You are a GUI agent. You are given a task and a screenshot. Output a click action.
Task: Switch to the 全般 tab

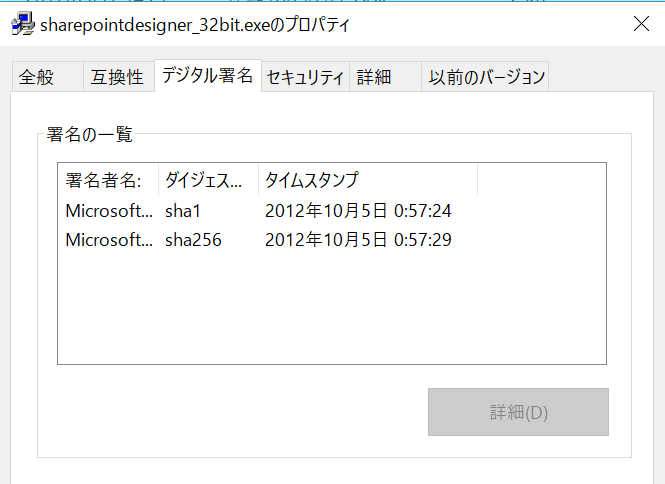click(47, 77)
